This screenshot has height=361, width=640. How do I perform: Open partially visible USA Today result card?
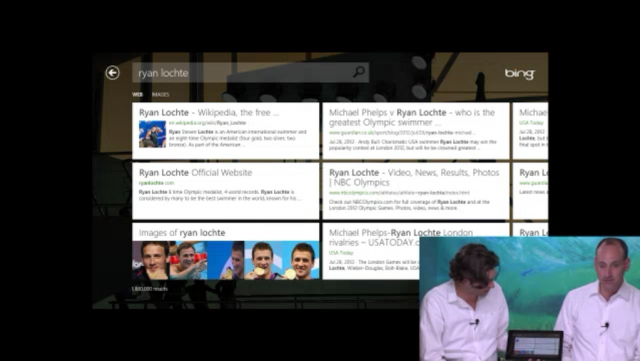tap(530, 131)
